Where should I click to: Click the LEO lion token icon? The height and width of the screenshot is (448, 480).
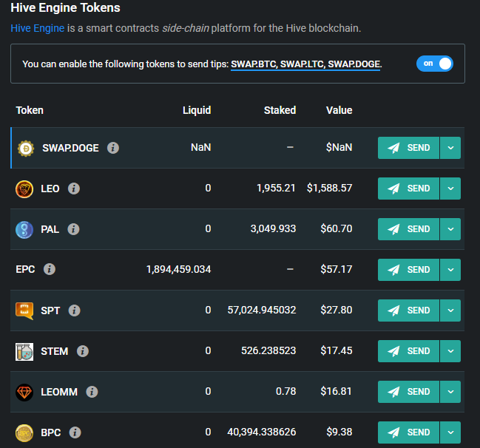click(24, 189)
